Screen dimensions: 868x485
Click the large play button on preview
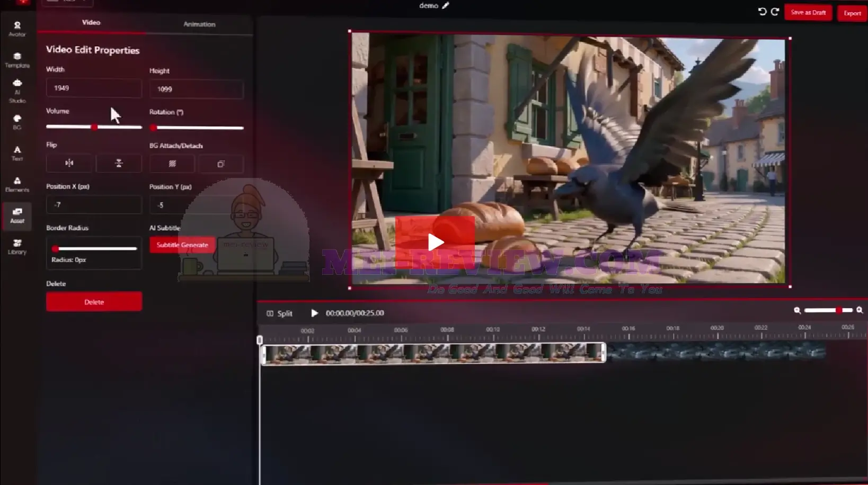(x=435, y=242)
